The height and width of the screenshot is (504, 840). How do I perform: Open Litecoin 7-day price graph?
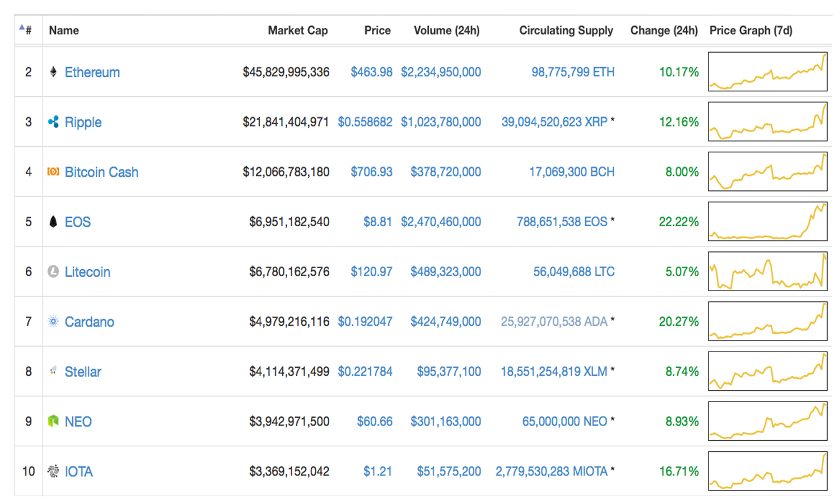768,270
